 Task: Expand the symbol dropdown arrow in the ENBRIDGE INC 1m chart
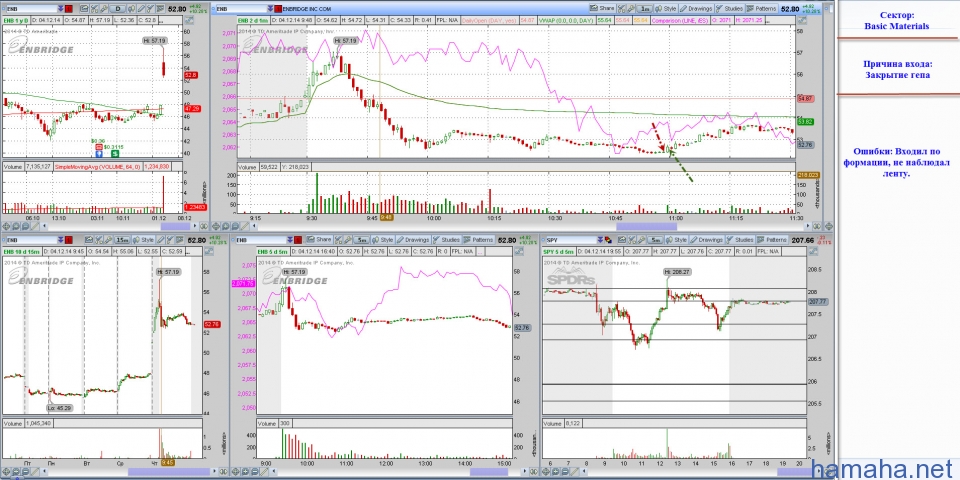(x=271, y=8)
